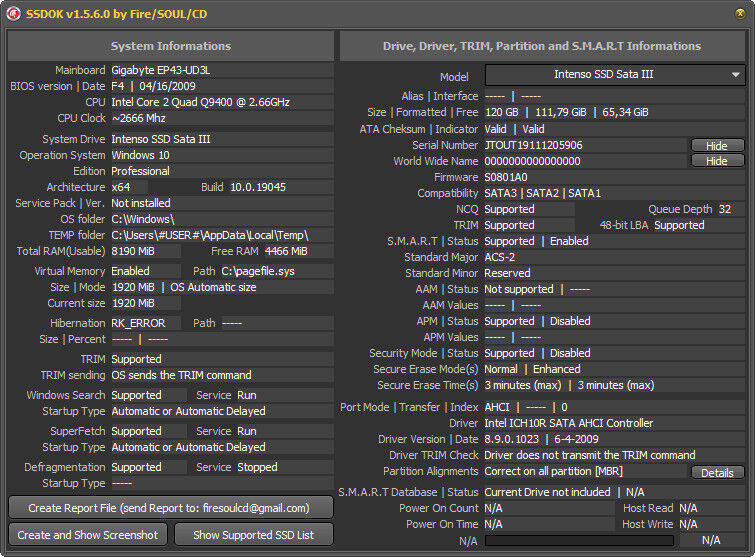Create Report File button
The width and height of the screenshot is (755, 557).
pos(170,508)
